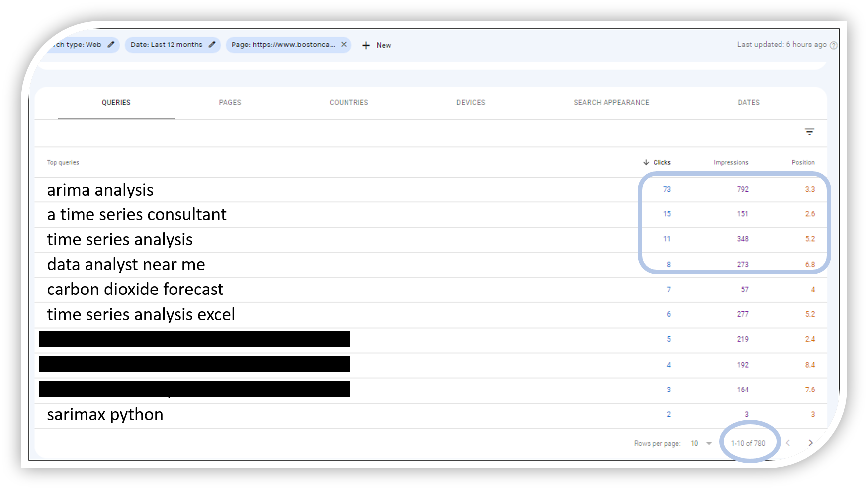This screenshot has height=489, width=868.
Task: Click the 8.4 position value
Action: pos(810,365)
